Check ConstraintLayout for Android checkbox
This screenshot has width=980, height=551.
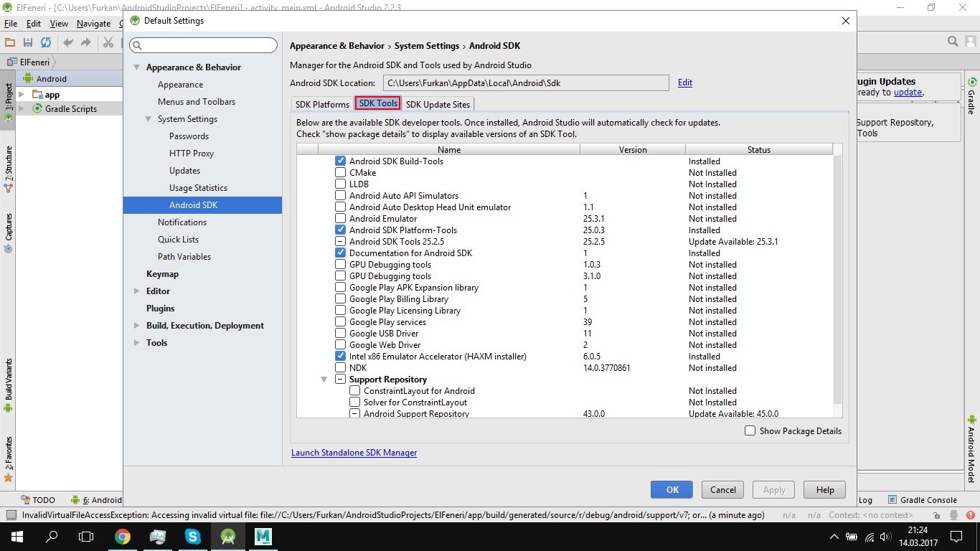tap(354, 391)
